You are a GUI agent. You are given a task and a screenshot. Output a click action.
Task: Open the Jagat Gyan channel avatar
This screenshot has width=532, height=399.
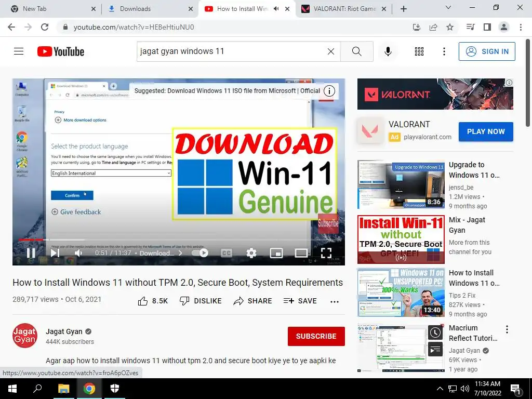(x=25, y=336)
